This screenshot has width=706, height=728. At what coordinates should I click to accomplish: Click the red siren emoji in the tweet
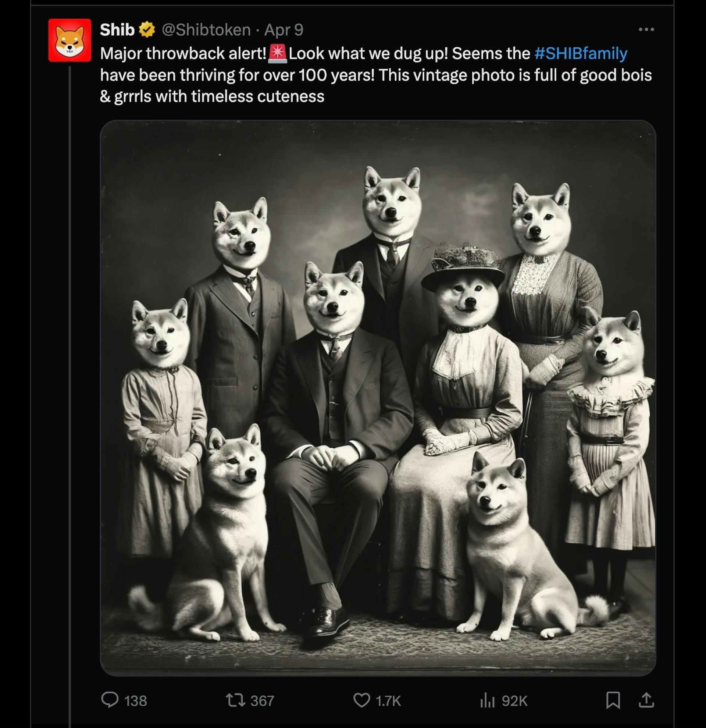[277, 53]
